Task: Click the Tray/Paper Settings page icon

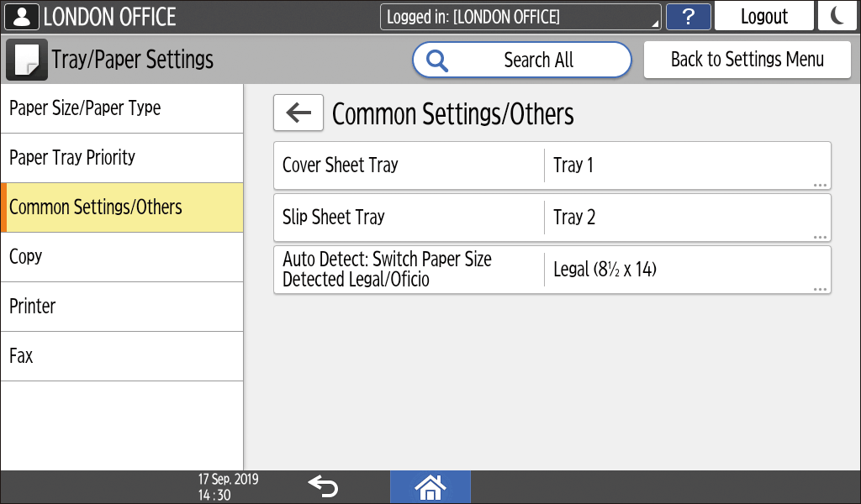Action: click(27, 60)
